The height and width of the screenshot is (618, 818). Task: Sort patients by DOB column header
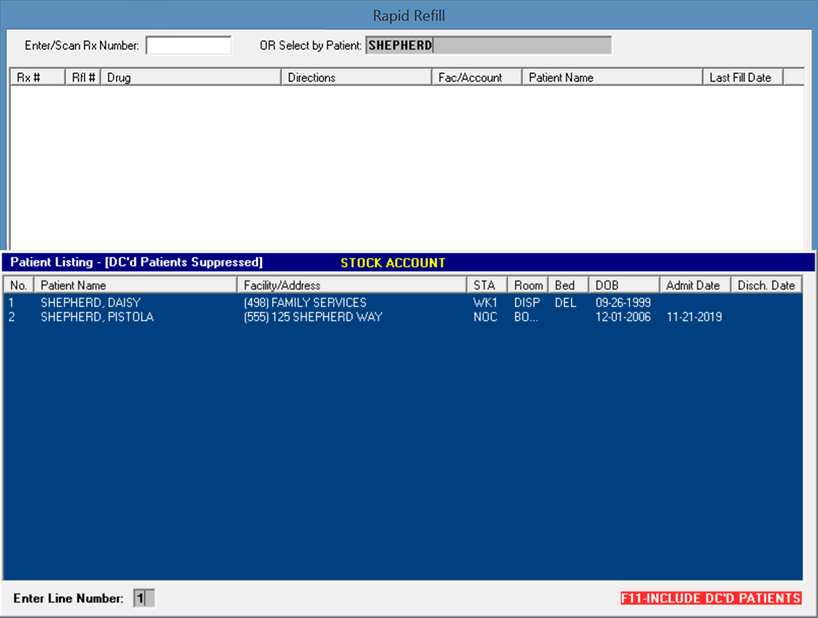(x=623, y=285)
